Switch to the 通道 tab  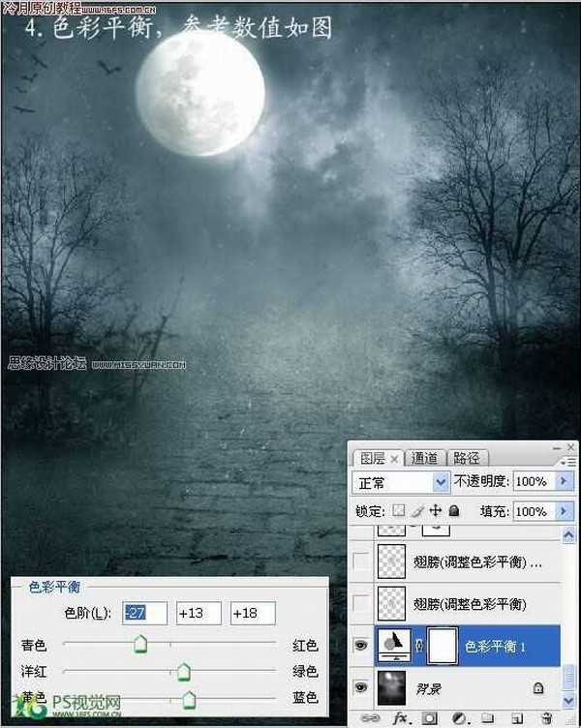425,458
